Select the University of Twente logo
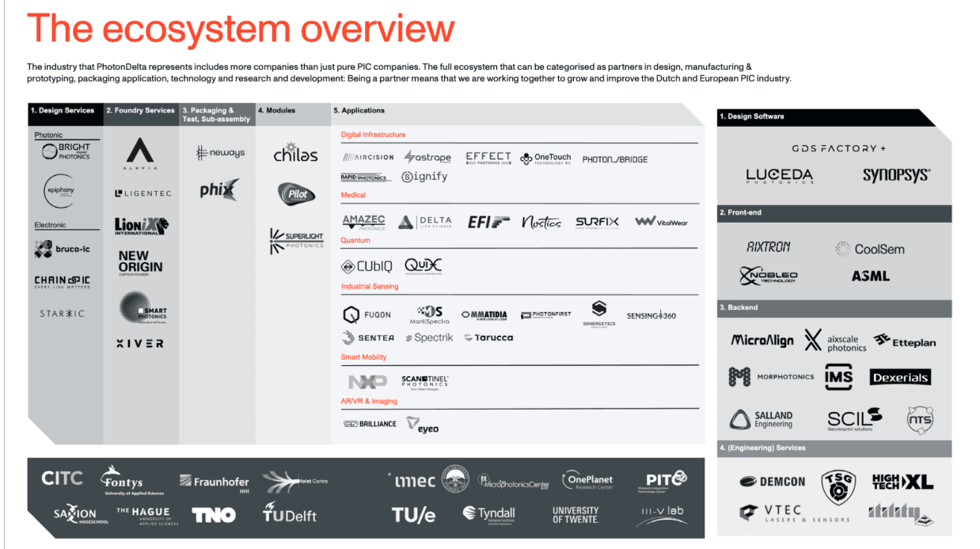Viewport: 980px width, 549px height. tap(575, 515)
